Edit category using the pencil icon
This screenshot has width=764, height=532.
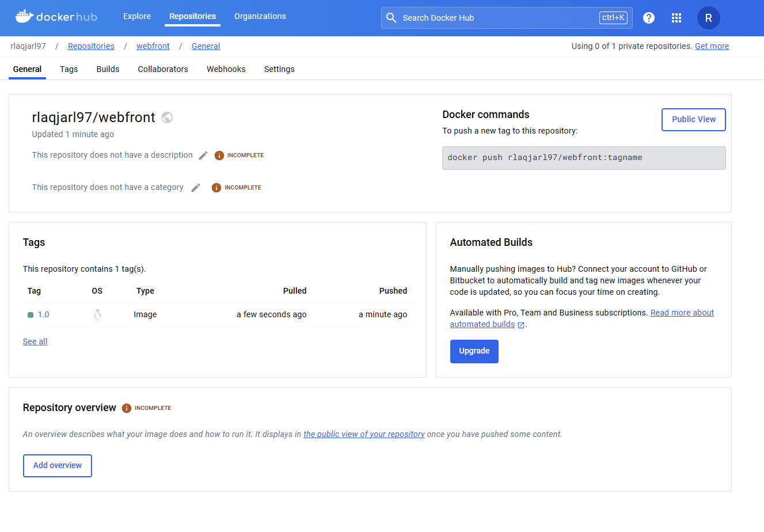(196, 188)
